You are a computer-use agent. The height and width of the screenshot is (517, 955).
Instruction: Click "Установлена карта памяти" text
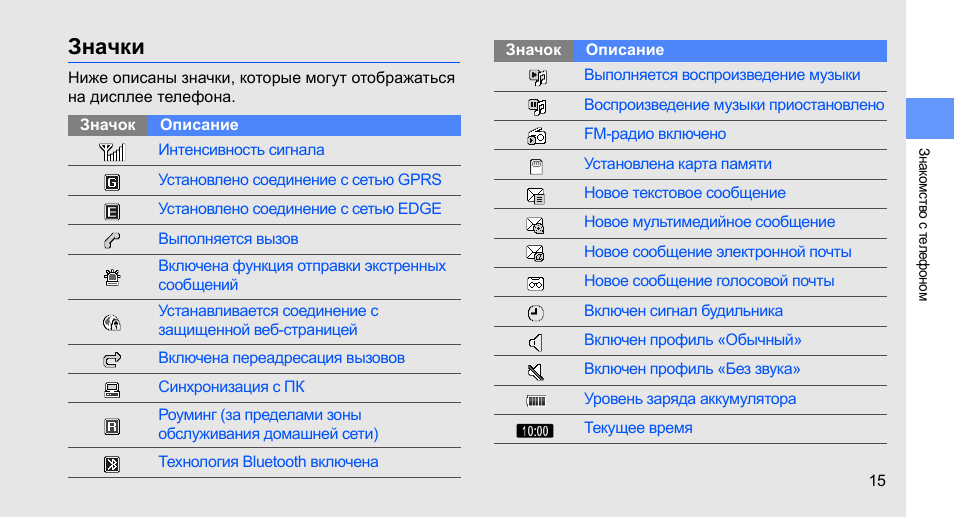[678, 164]
